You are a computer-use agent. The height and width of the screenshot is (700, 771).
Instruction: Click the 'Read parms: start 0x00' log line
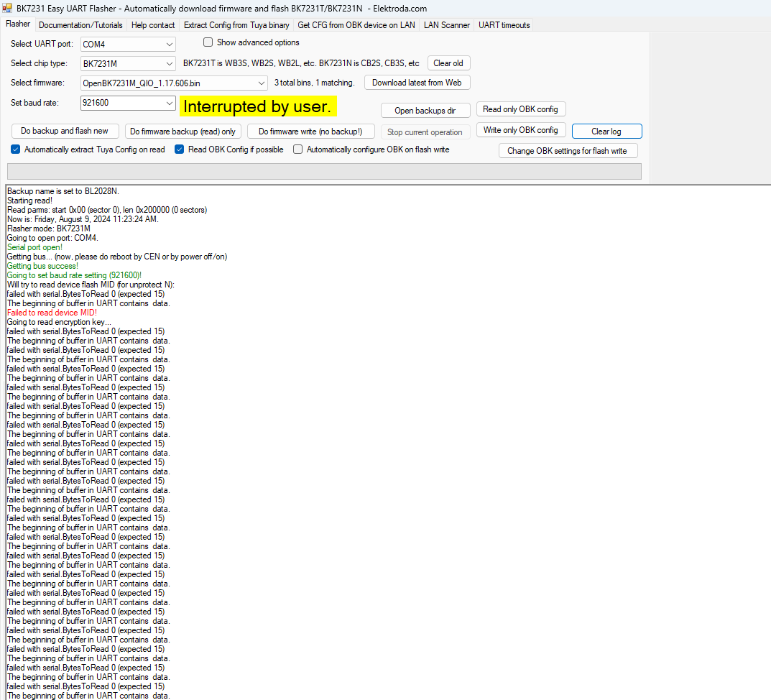(x=107, y=210)
